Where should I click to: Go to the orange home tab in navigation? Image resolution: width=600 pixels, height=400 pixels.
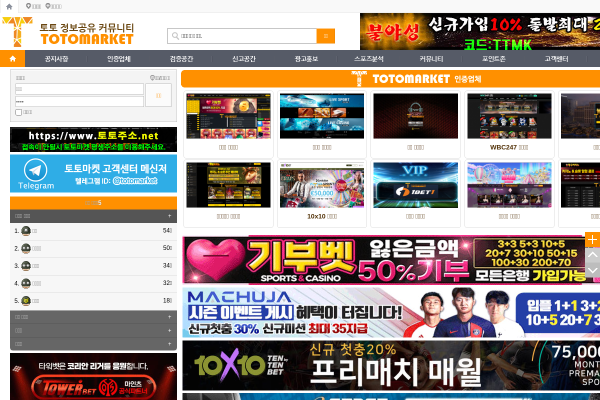click(x=13, y=59)
